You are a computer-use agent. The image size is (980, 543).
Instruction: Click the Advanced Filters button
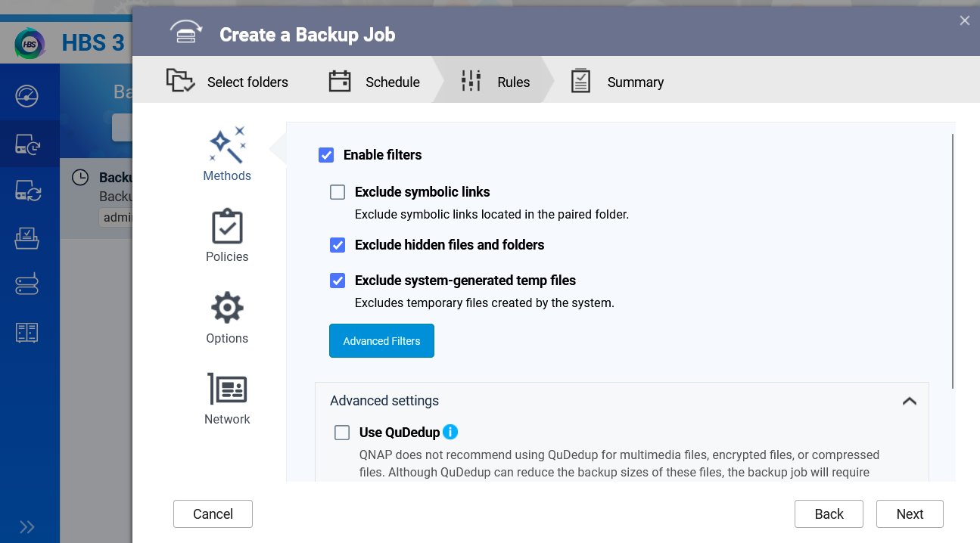[x=381, y=341]
